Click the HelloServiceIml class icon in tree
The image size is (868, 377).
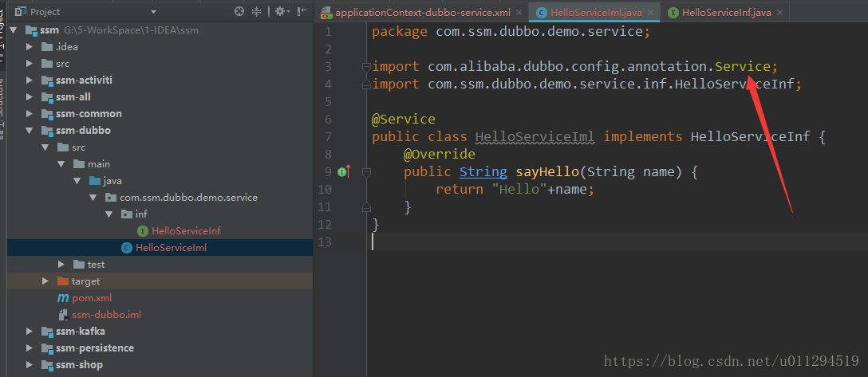click(x=126, y=248)
